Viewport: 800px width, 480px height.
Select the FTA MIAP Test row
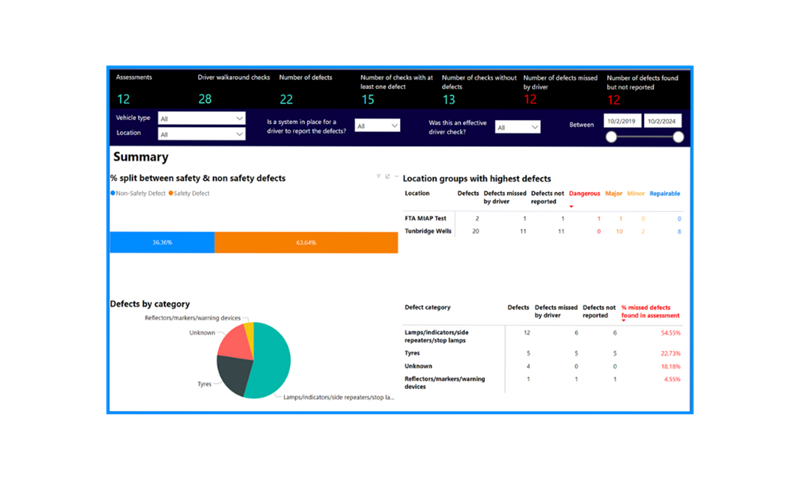543,218
